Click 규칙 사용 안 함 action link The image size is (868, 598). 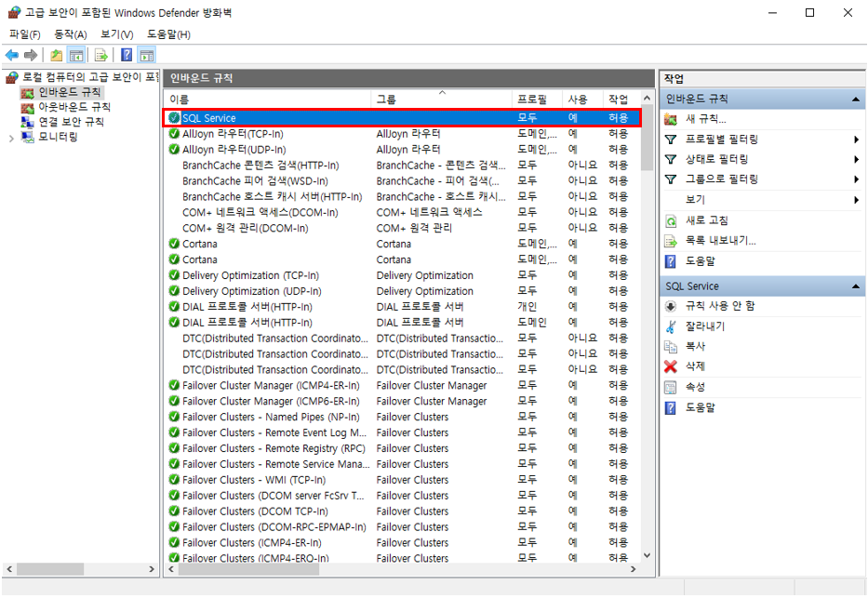[720, 306]
